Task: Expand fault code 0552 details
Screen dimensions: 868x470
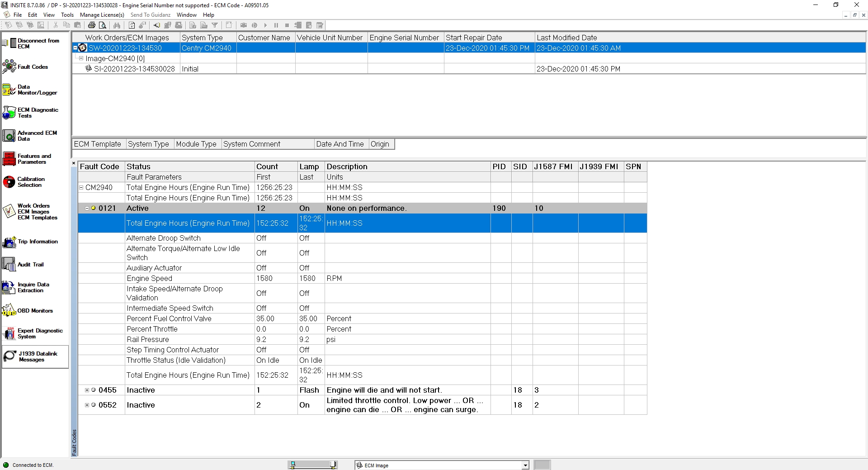Action: [87, 405]
